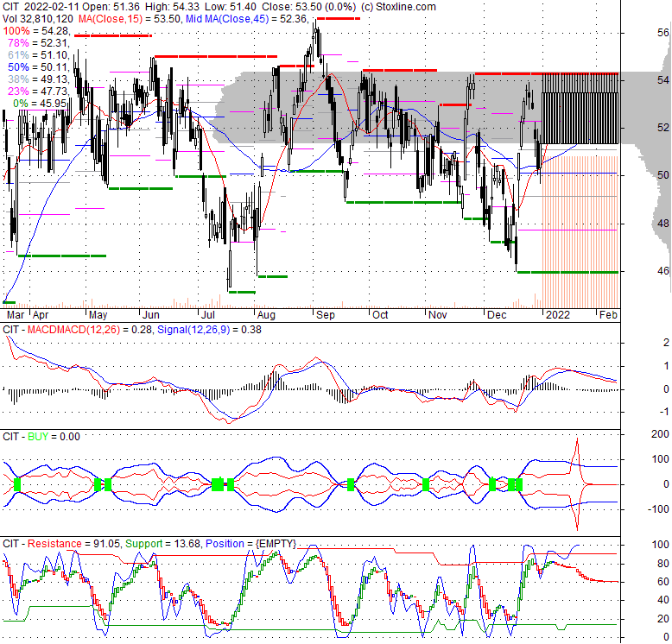
Task: Click the '61% = 51.10' Fibonacci level
Action: coord(39,54)
